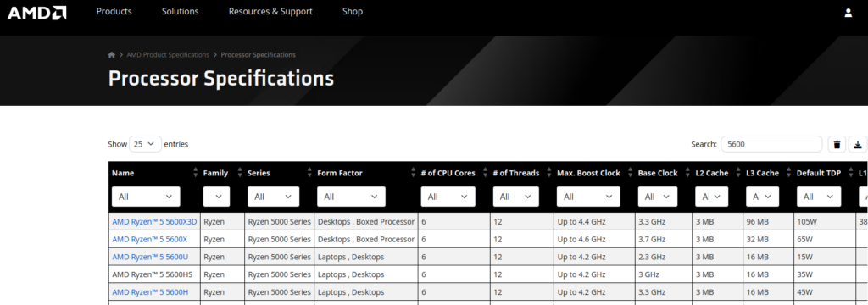Sort by Name column arrows
868x305 pixels.
pyautogui.click(x=195, y=173)
